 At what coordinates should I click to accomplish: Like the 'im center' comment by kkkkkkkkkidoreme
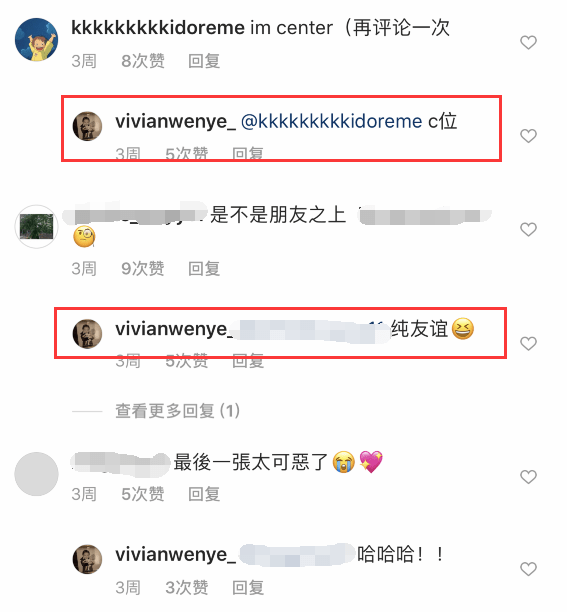[528, 42]
